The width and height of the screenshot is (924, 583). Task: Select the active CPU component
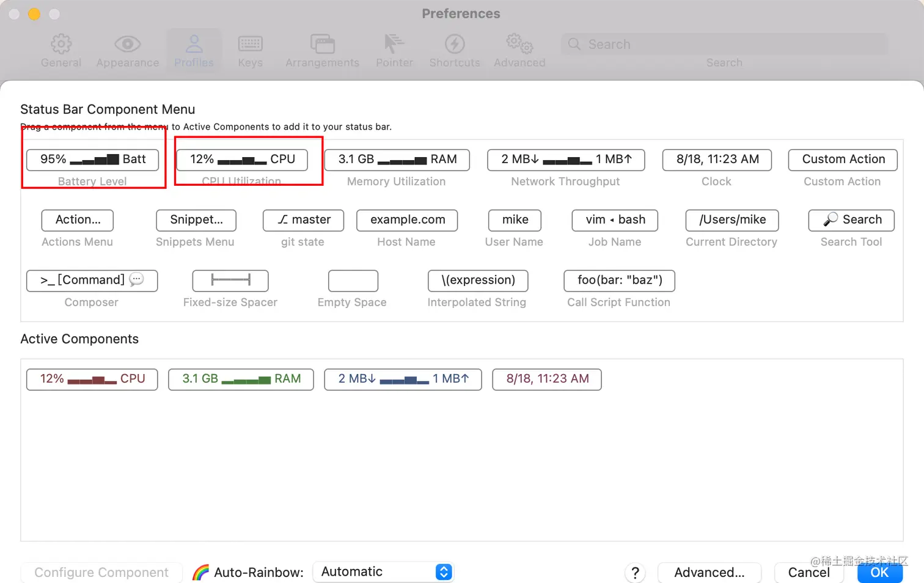click(x=92, y=379)
